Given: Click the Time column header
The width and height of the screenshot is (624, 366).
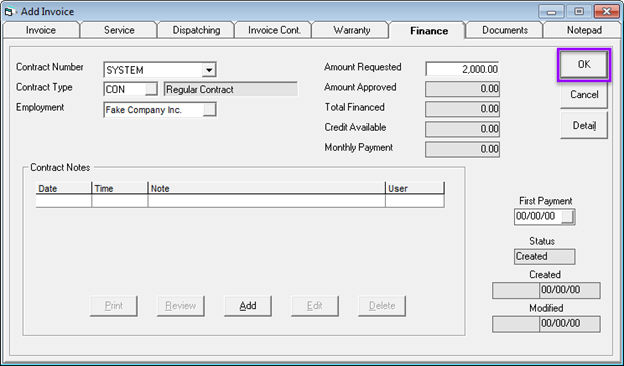Looking at the screenshot, I should pos(119,189).
